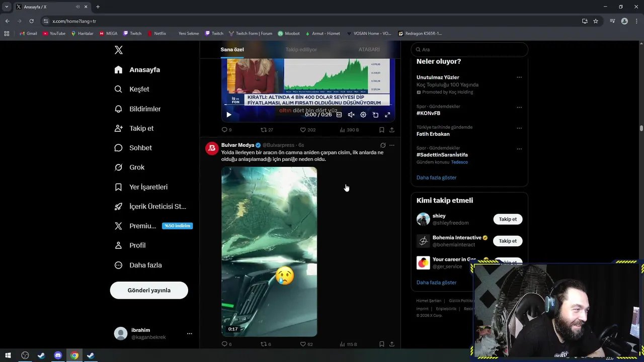Screen dimensions: 644x362
Task: Show more trends via Daha fazla göster
Action: 436,177
